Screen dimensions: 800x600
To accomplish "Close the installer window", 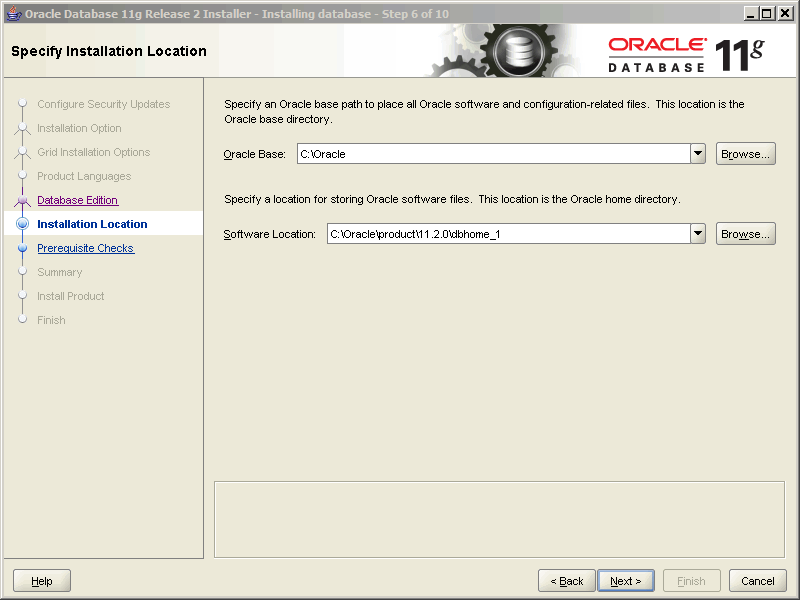I will tap(785, 13).
